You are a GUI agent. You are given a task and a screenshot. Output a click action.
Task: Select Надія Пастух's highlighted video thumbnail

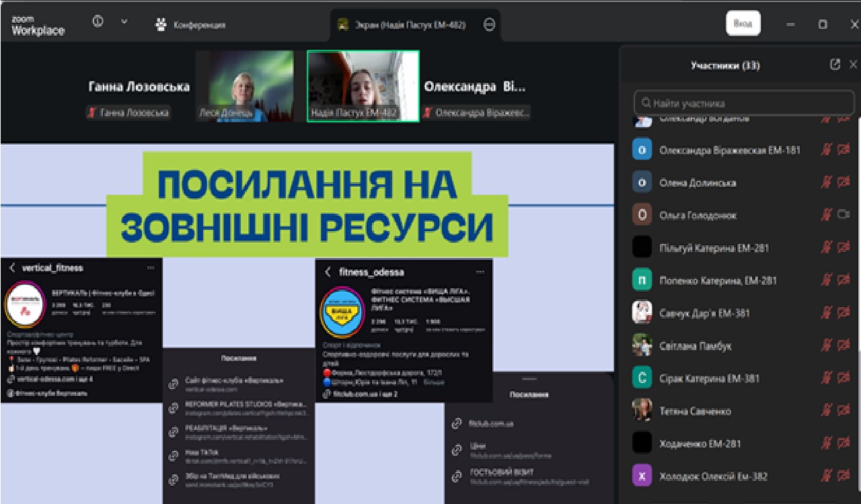click(x=363, y=86)
